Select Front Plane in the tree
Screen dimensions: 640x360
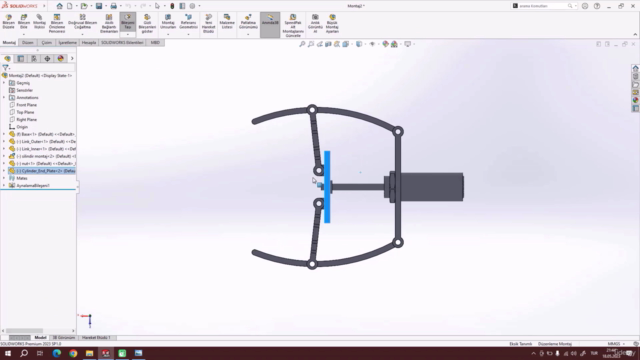point(26,105)
